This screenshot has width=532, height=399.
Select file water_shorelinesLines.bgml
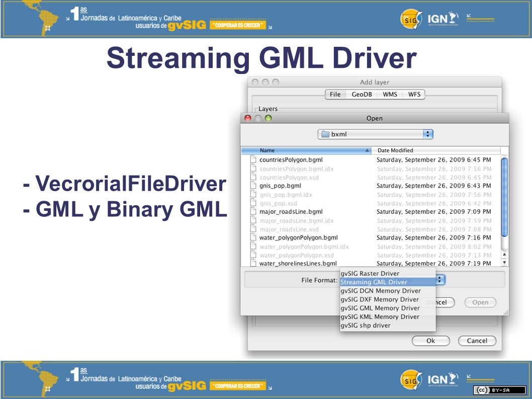298,264
